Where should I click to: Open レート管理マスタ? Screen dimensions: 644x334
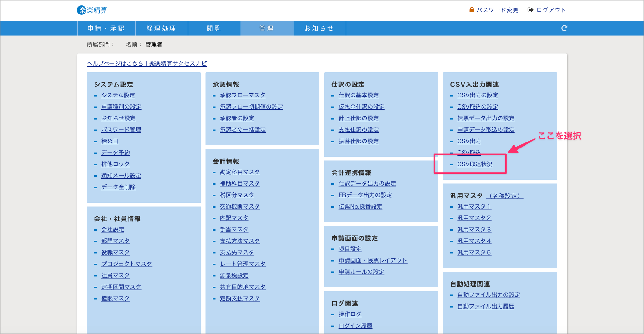coord(242,264)
